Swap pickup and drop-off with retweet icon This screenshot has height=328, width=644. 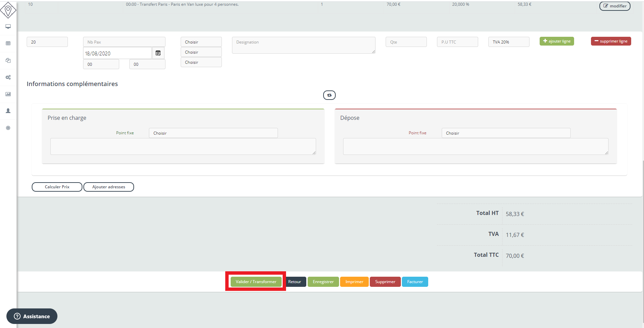[329, 95]
